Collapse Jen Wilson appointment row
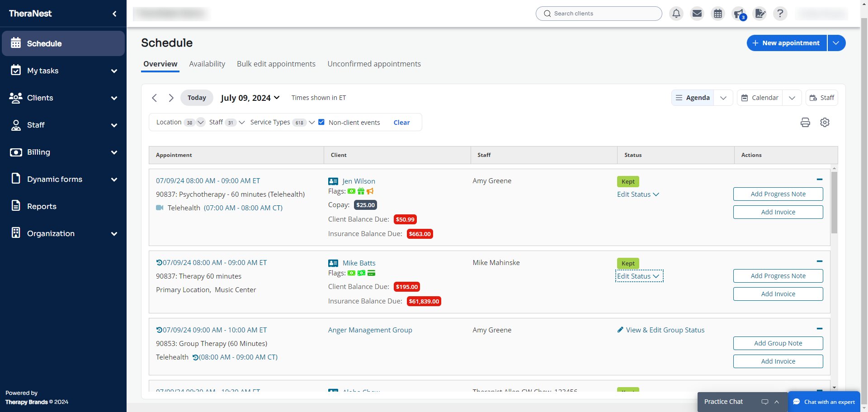The image size is (868, 412). pos(819,180)
